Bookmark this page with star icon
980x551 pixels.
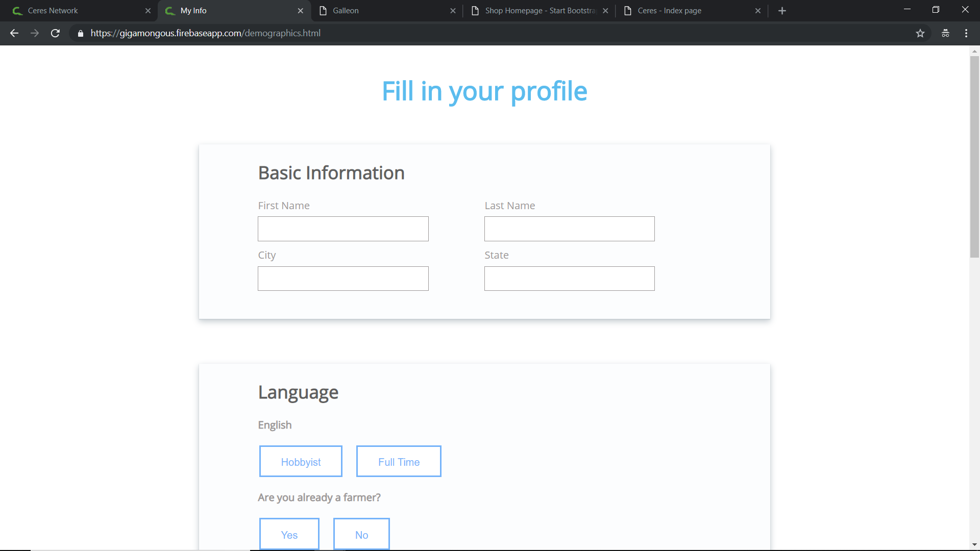point(920,33)
